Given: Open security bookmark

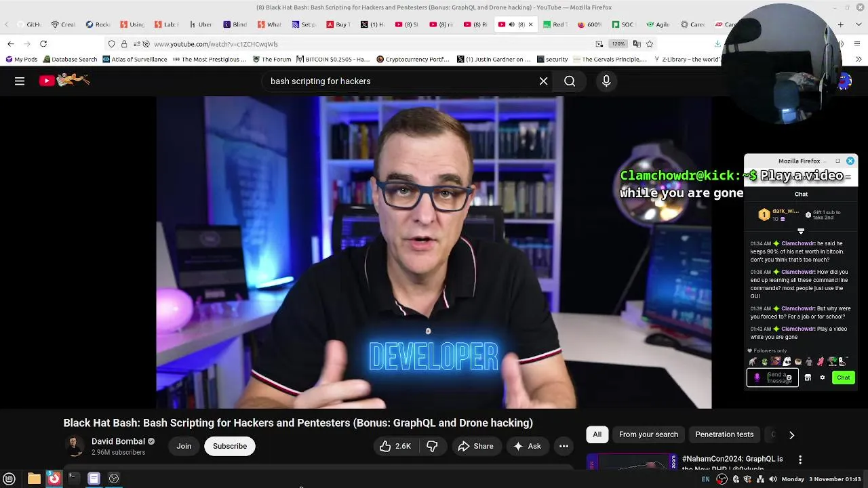Looking at the screenshot, I should coord(552,59).
